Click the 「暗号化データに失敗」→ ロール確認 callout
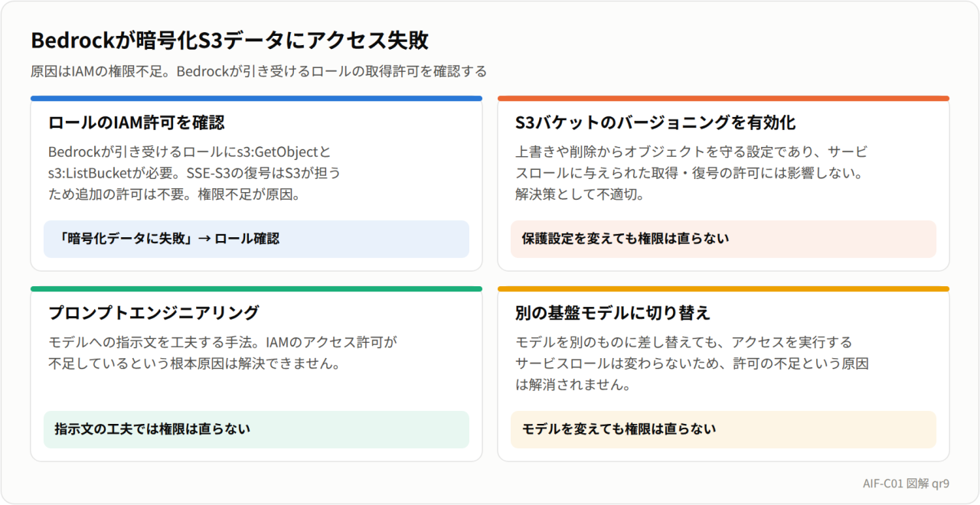Image resolution: width=980 pixels, height=505 pixels. click(256, 239)
